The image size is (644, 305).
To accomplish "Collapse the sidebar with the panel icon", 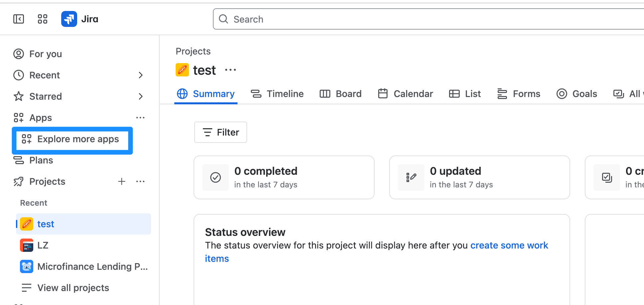I will click(x=19, y=19).
